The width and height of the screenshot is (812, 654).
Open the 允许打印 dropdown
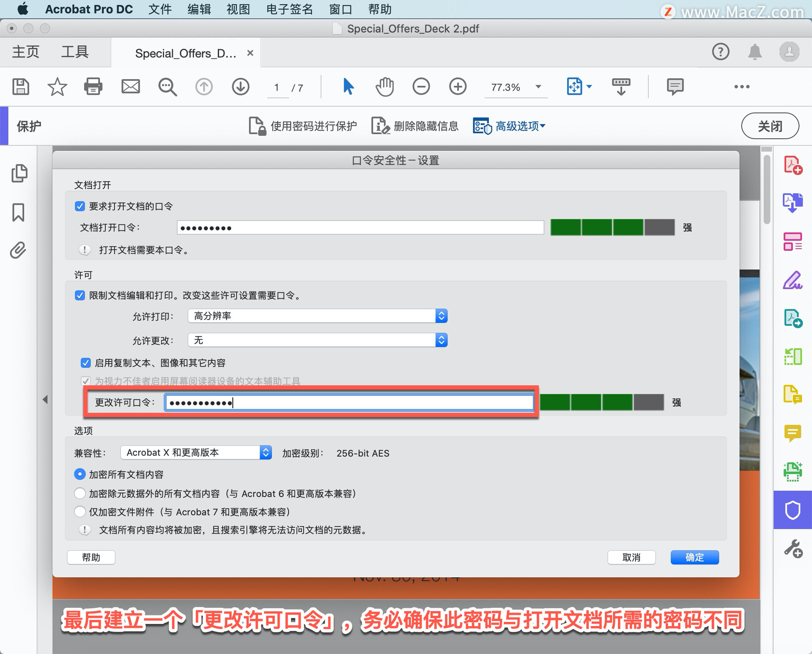click(318, 316)
